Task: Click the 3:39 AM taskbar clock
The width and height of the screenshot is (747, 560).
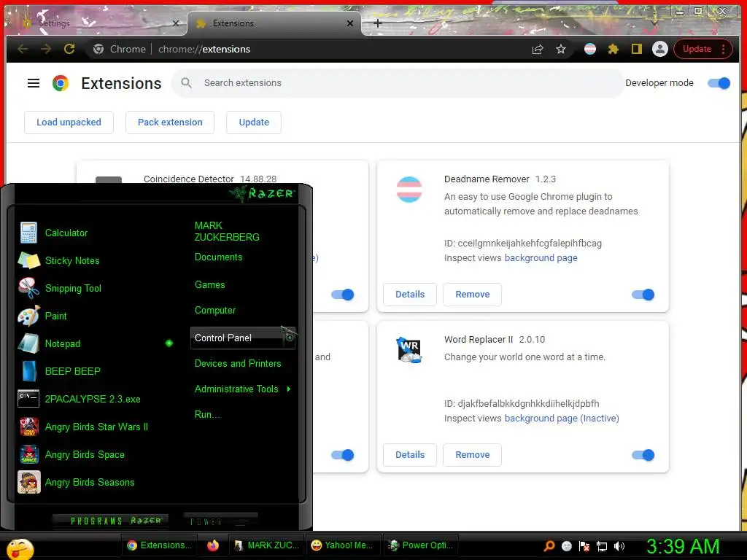Action: 683,547
